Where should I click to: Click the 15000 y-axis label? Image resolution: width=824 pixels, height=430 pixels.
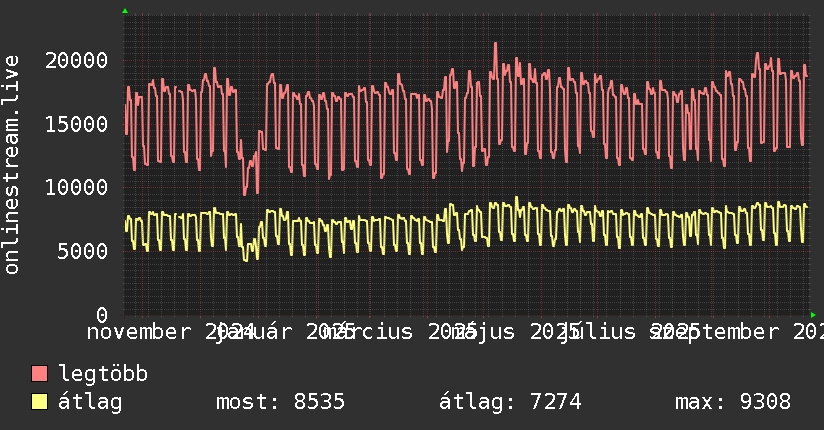[x=76, y=125]
